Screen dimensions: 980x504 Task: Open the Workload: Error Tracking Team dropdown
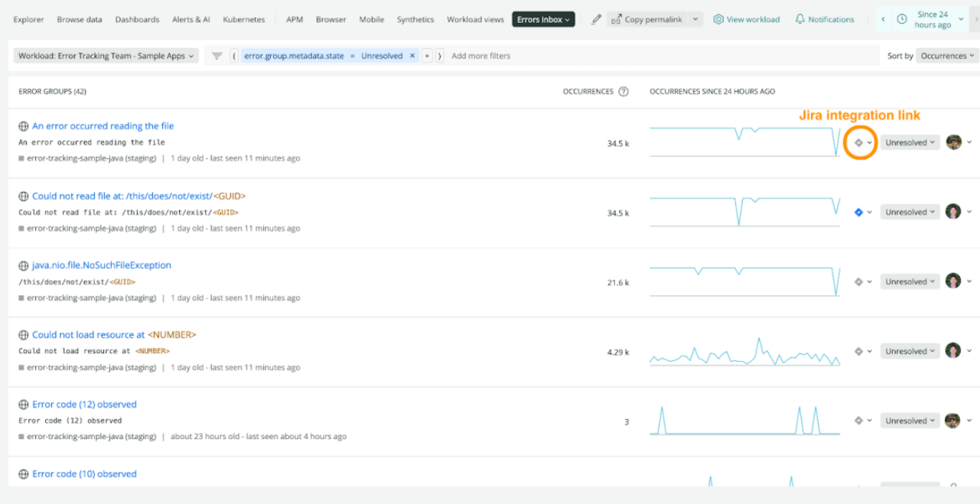coord(106,56)
